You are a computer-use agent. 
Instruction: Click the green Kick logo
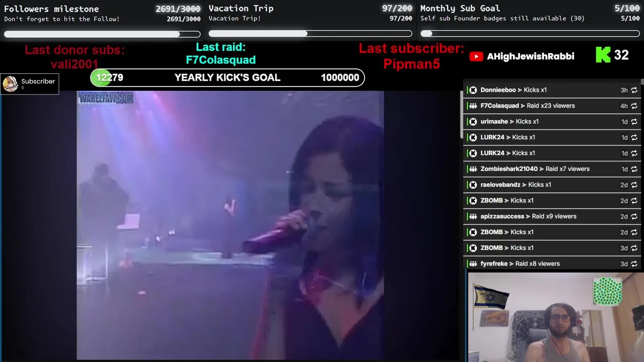(x=603, y=55)
